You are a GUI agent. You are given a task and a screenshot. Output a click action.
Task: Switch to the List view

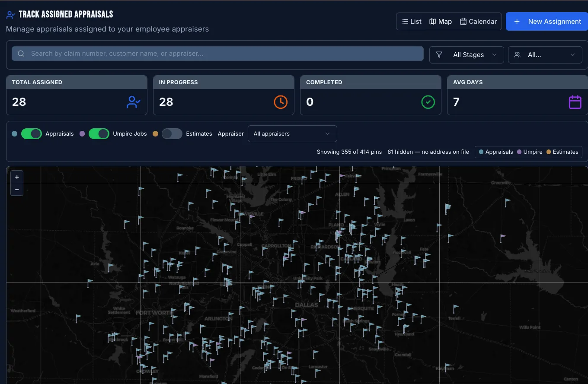[412, 22]
